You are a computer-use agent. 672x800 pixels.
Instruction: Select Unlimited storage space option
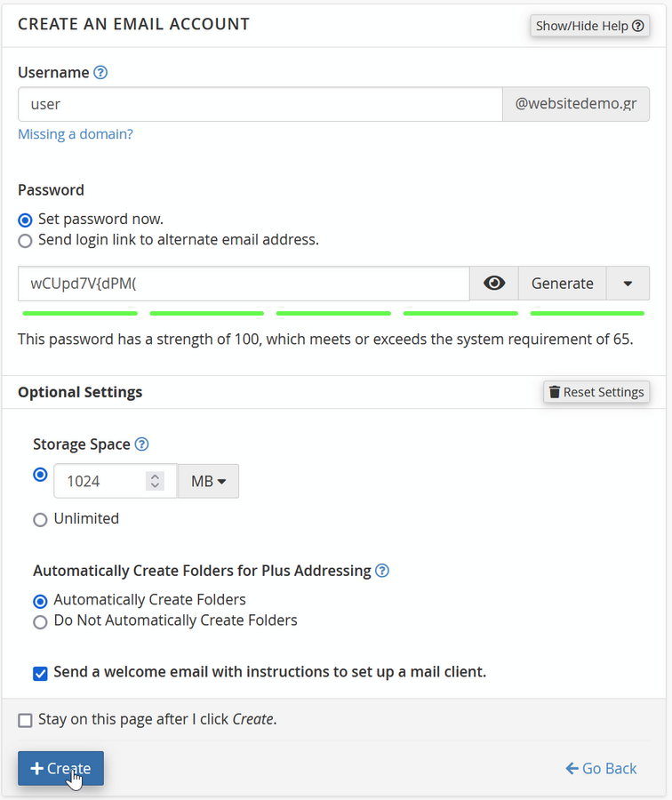40,519
